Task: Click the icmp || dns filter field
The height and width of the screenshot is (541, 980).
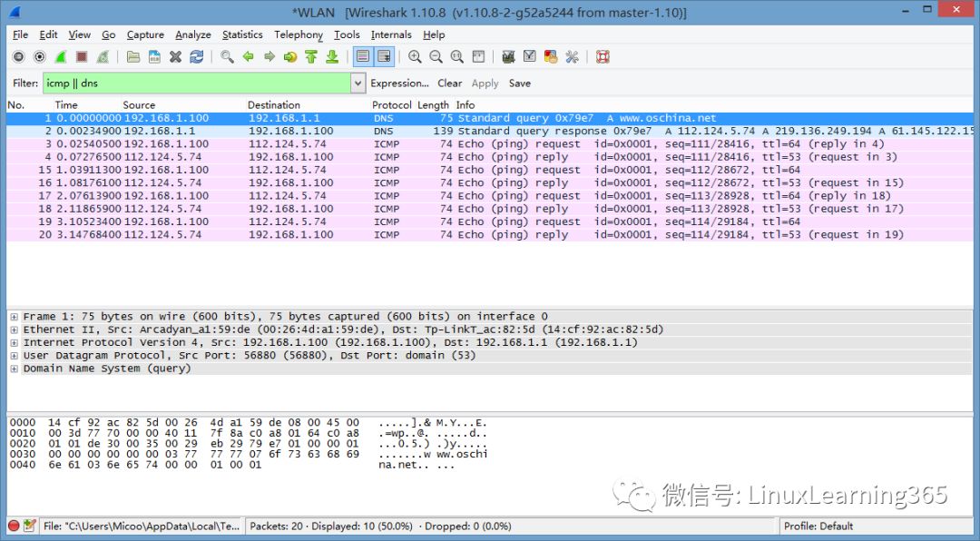Action: pyautogui.click(x=197, y=84)
